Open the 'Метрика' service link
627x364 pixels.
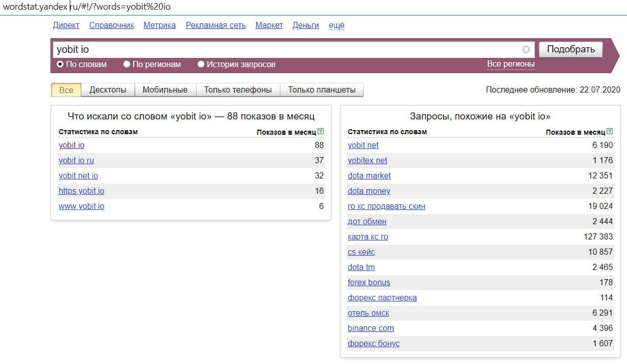click(159, 25)
